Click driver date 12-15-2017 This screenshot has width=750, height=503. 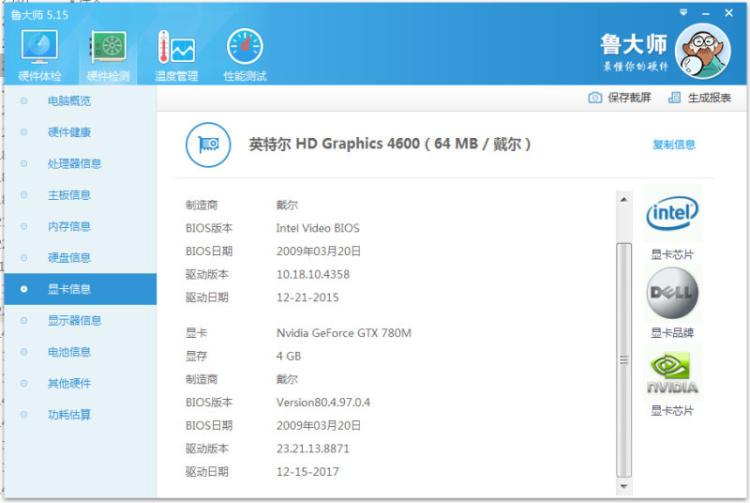308,472
